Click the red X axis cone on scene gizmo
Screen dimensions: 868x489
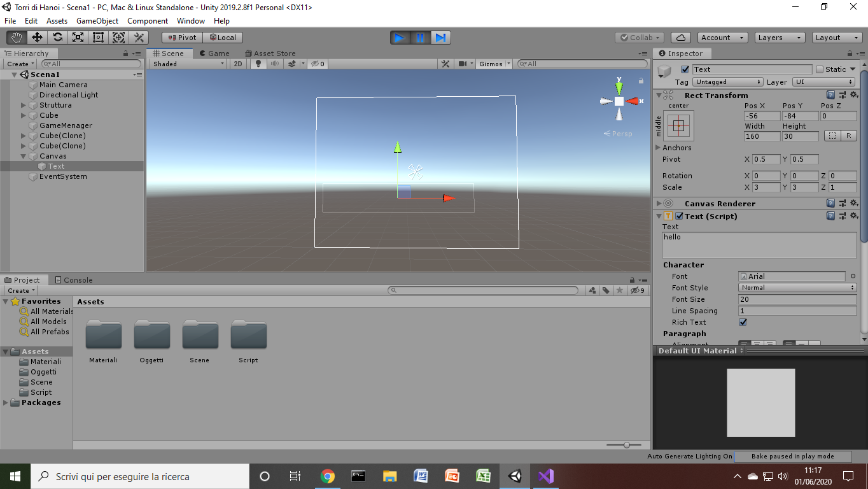click(x=632, y=101)
